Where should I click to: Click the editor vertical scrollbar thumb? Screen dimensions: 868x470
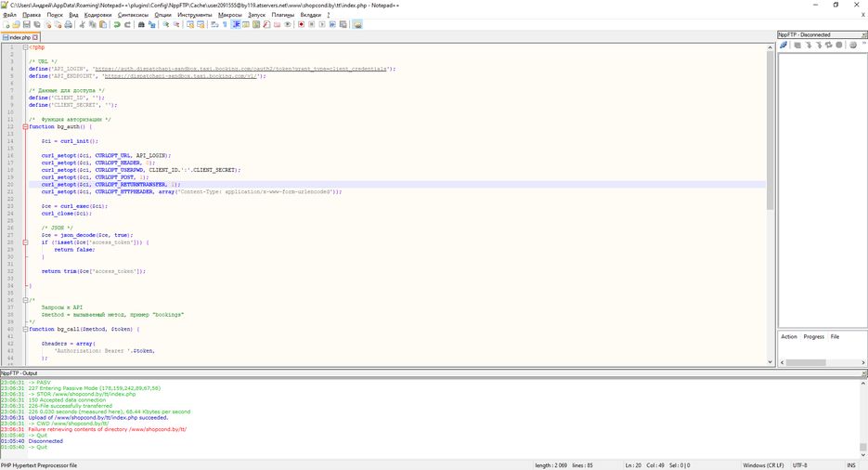tap(770, 131)
